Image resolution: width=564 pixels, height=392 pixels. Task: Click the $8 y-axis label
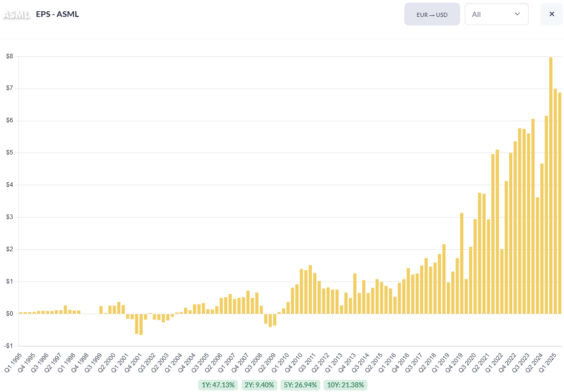click(10, 56)
